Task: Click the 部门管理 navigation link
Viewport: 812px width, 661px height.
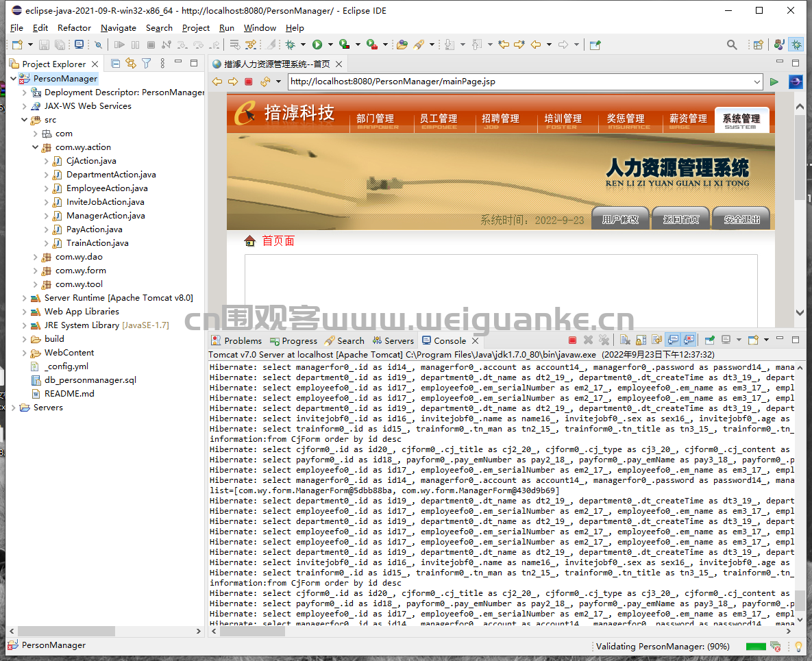Action: (376, 121)
